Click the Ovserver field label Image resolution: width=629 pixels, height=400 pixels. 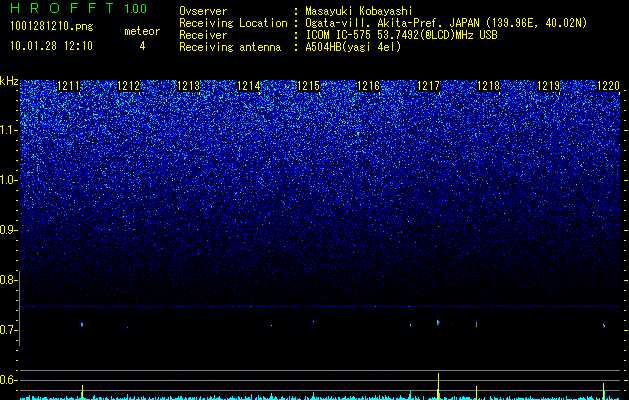coord(203,11)
